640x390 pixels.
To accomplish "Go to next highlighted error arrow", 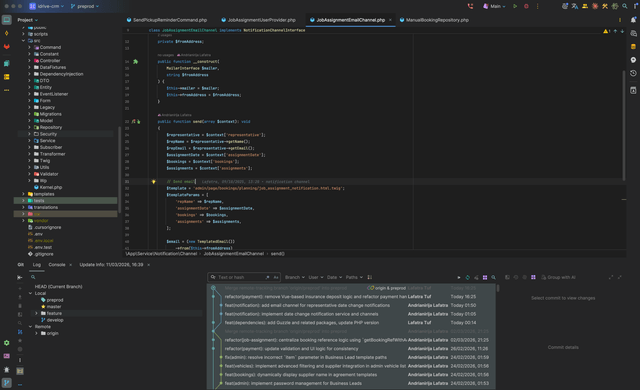I will click(622, 31).
